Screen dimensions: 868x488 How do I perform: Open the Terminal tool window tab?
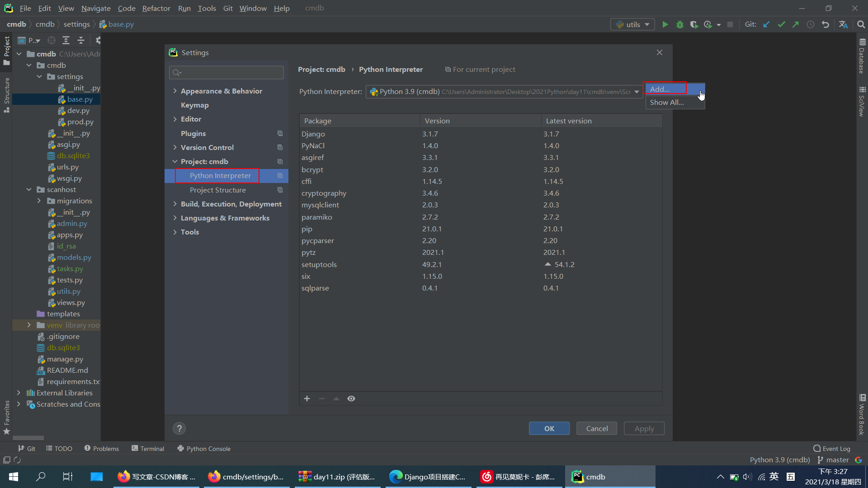pyautogui.click(x=148, y=448)
